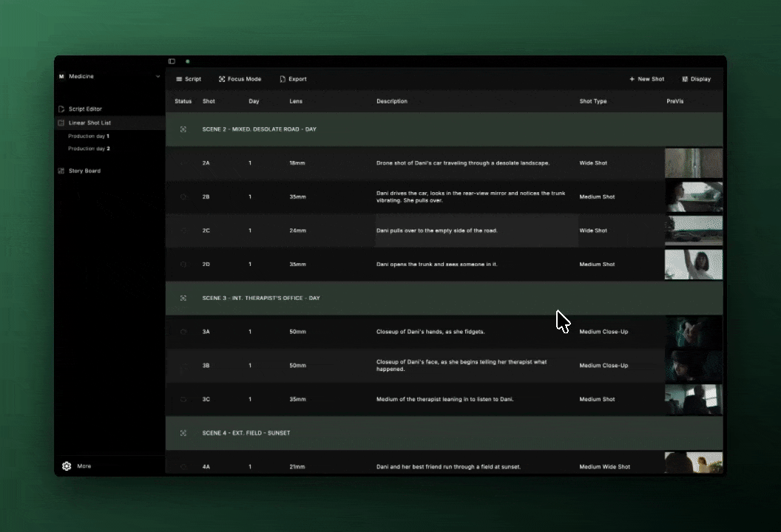Click the 18mm lens cell for 2A
Viewport: 781px width, 532px height.
297,163
